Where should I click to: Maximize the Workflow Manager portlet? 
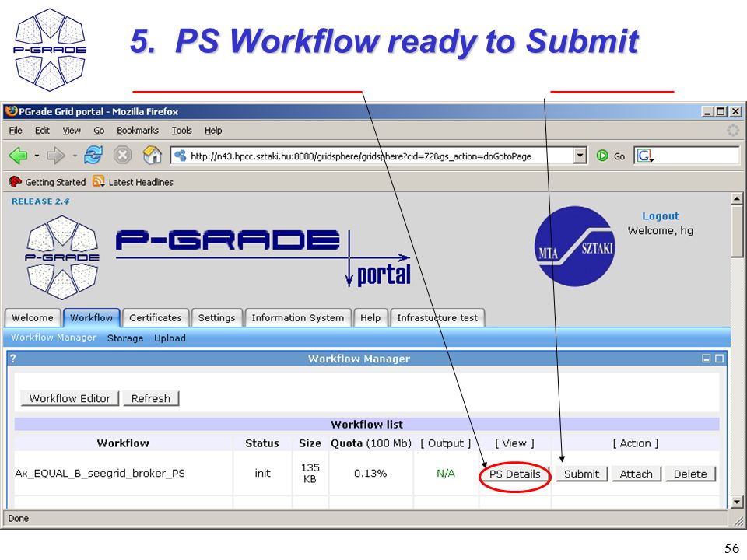point(719,359)
